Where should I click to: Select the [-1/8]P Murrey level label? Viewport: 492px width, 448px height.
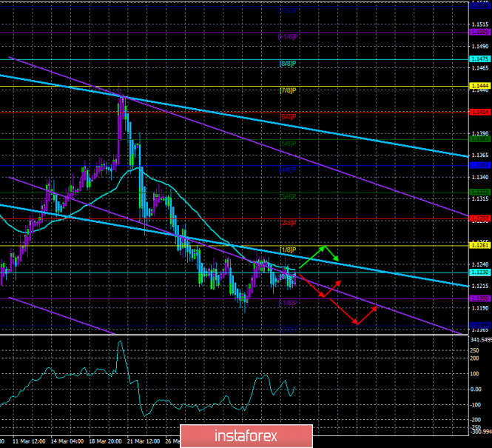point(288,304)
